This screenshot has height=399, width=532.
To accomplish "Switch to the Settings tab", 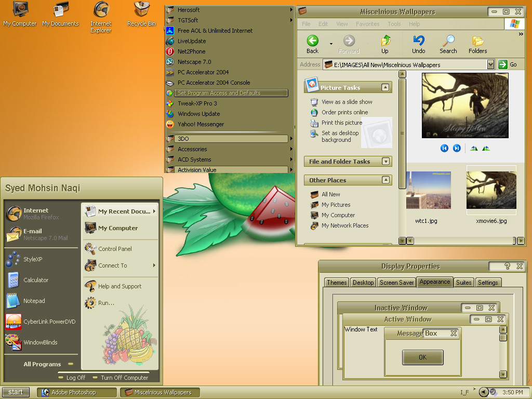I will click(488, 282).
